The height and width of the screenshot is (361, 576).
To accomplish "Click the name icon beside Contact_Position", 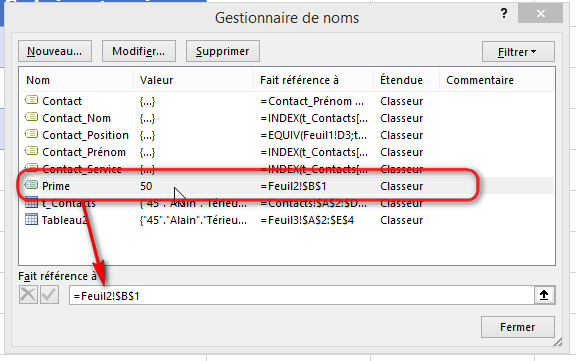I will [x=31, y=134].
